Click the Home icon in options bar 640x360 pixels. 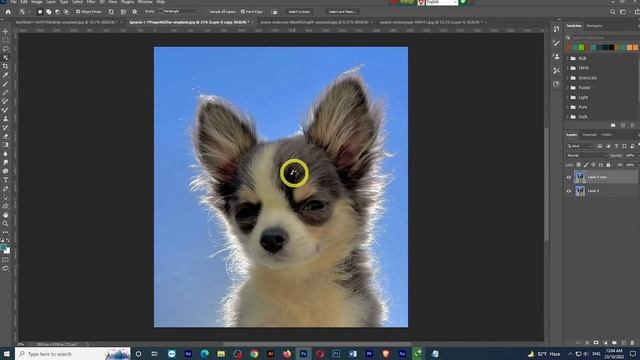click(8, 12)
